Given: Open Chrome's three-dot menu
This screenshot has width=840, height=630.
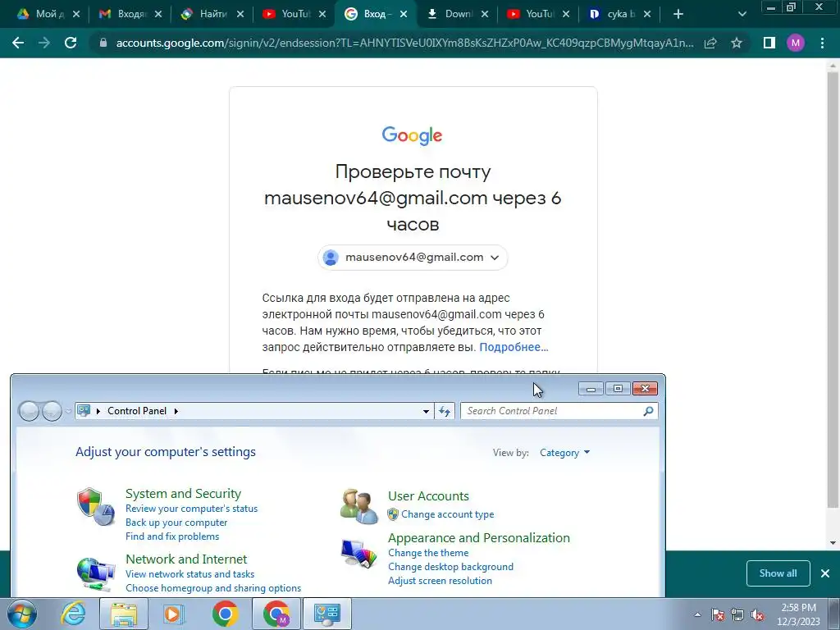Looking at the screenshot, I should click(x=822, y=43).
